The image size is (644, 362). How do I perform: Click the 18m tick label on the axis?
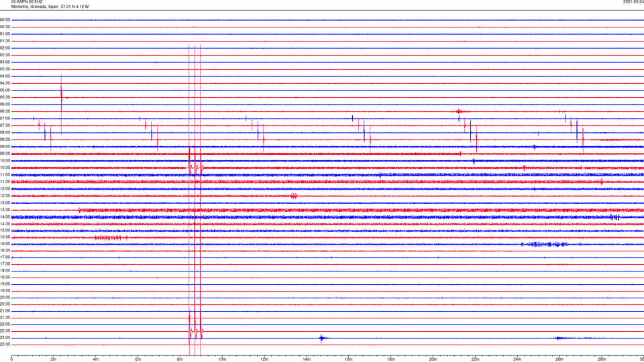390,359
